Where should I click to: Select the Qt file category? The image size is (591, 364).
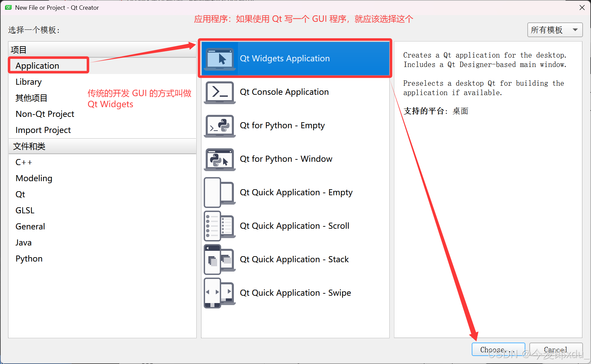pos(102,194)
